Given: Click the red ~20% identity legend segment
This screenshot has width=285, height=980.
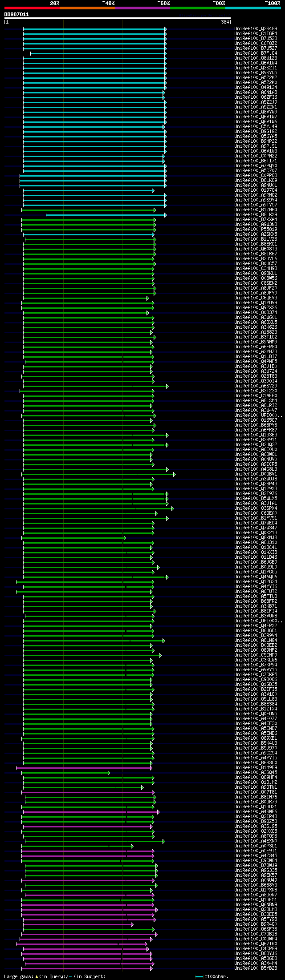Looking at the screenshot, I should [x=32, y=8].
